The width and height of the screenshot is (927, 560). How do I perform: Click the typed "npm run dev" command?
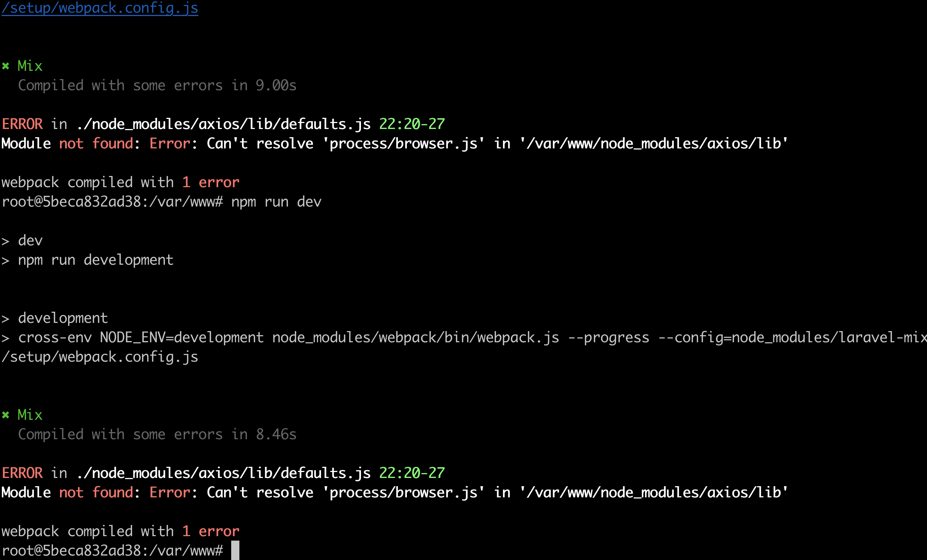tap(276, 202)
